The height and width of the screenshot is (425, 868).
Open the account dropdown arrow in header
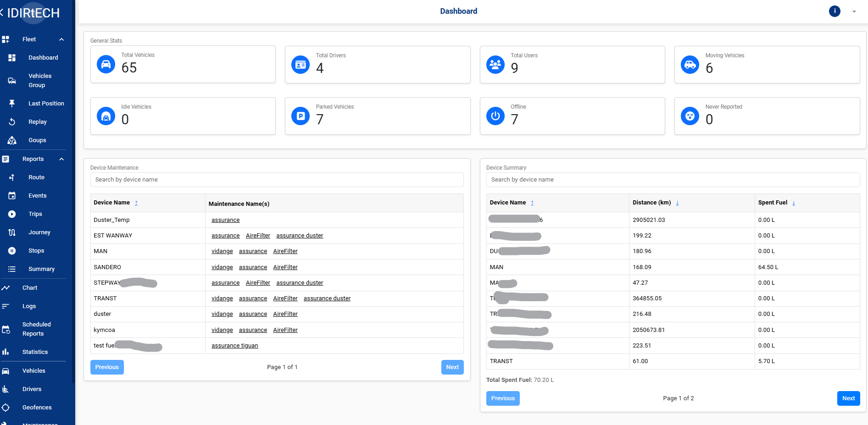pyautogui.click(x=854, y=11)
